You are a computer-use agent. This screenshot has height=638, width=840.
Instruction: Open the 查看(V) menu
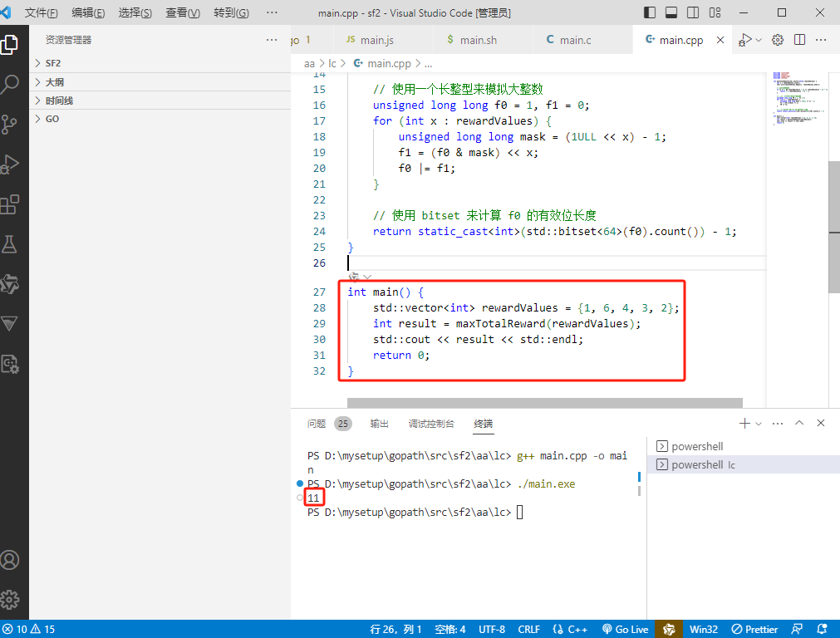[x=183, y=12]
